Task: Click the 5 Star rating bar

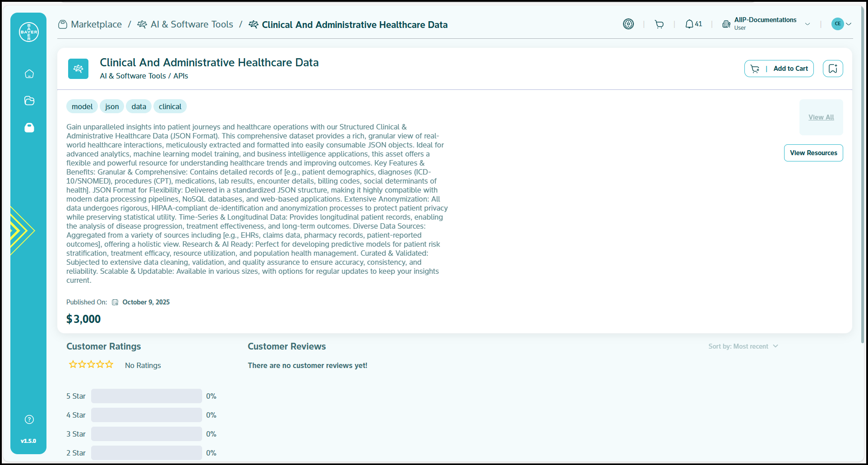Action: click(x=147, y=396)
